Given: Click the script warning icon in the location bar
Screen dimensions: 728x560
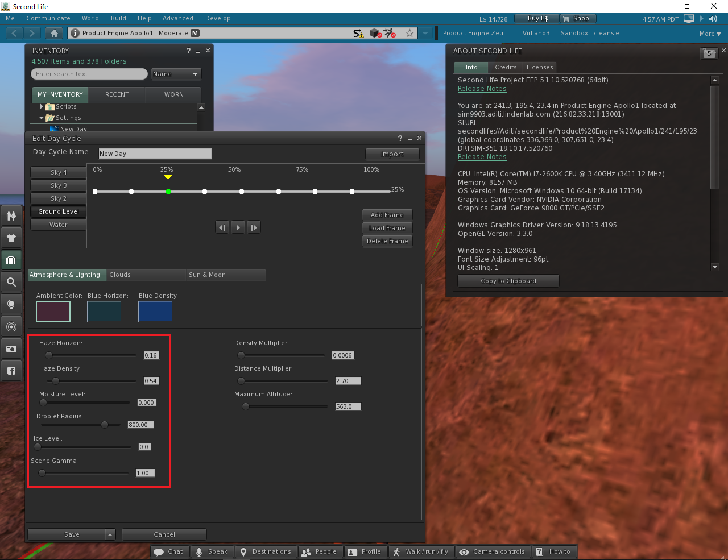Looking at the screenshot, I should coord(358,33).
